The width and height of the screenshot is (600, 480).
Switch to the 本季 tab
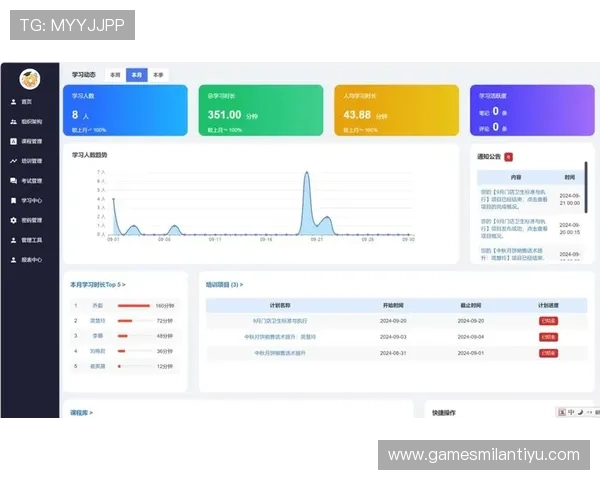158,75
